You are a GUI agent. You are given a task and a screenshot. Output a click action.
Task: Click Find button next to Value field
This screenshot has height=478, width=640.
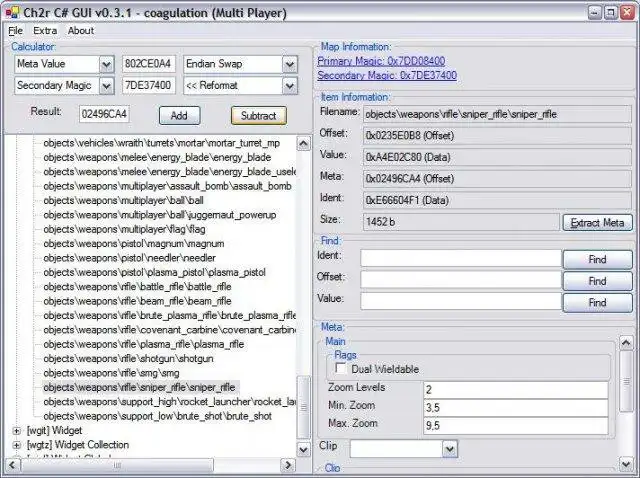click(598, 302)
